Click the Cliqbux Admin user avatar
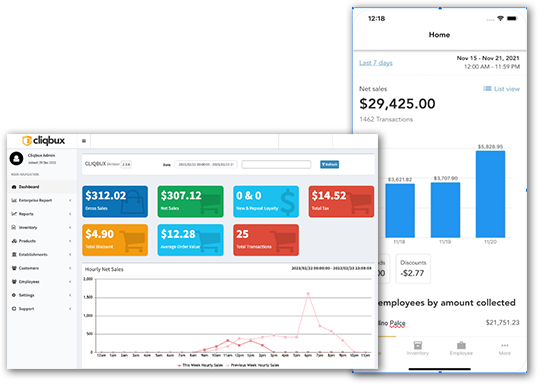538x384 pixels. [x=16, y=159]
